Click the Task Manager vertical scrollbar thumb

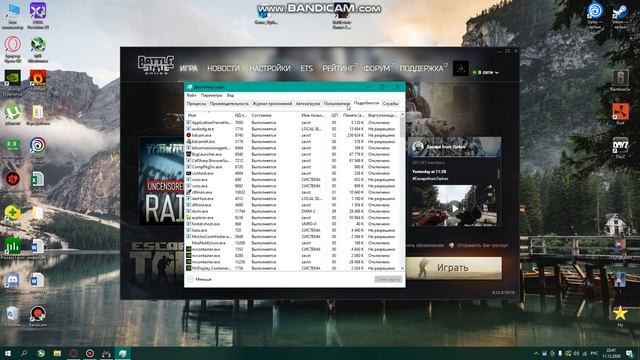(402, 127)
